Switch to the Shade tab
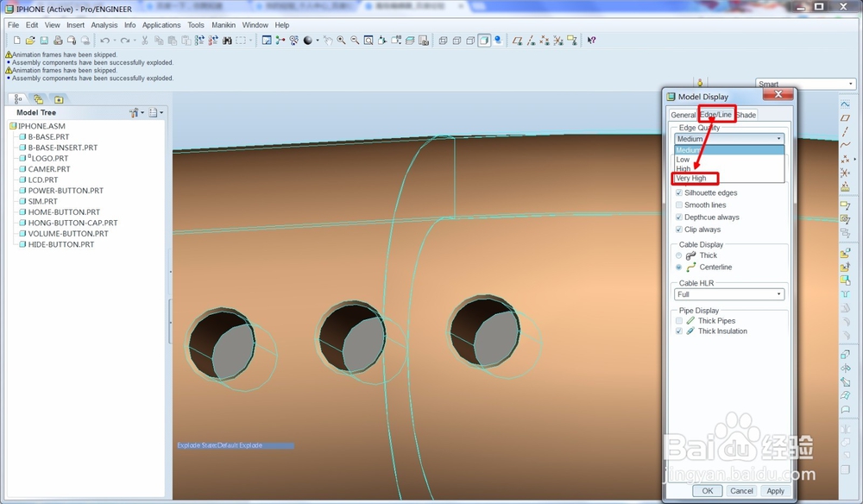 coord(746,115)
